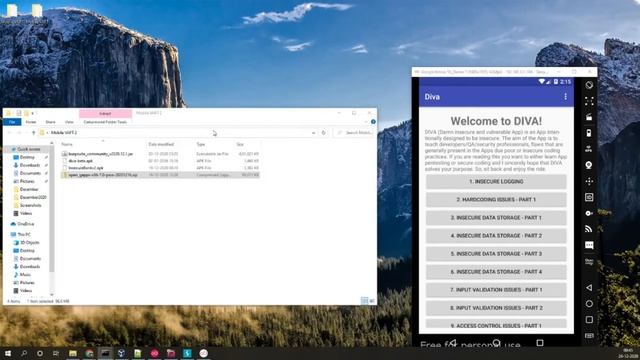Tap 2. HARDCODING ISSUES - PART 1
Screen dimensions: 640x360
496,200
